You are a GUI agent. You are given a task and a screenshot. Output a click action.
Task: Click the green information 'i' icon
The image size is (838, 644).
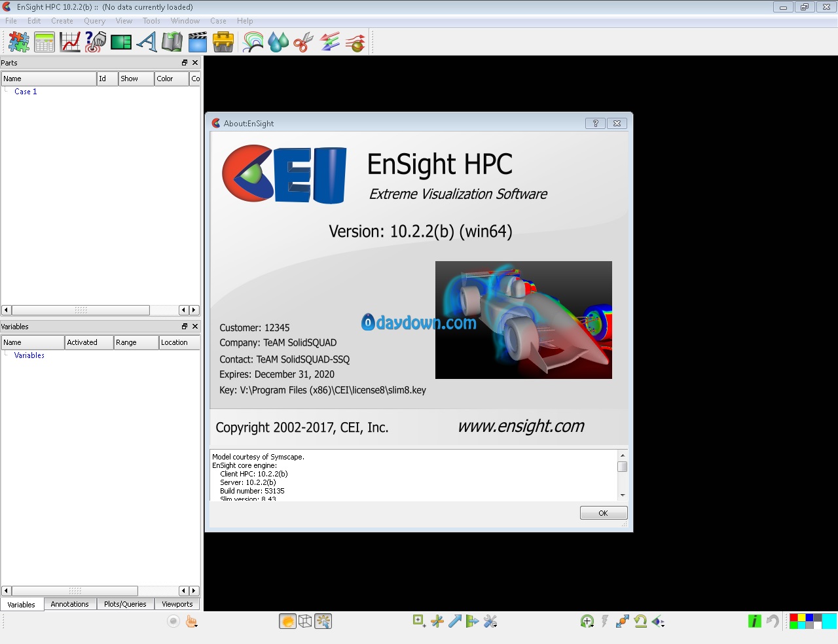(x=755, y=621)
